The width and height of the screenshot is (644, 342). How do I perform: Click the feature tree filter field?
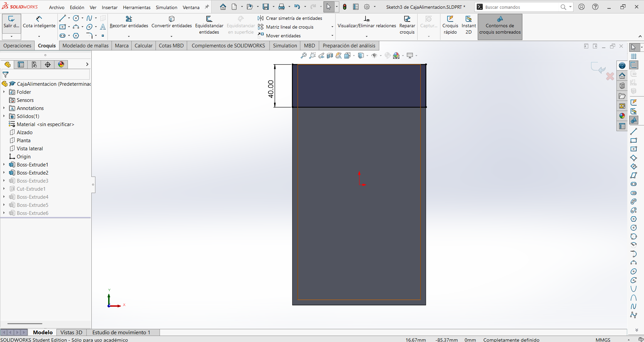46,75
